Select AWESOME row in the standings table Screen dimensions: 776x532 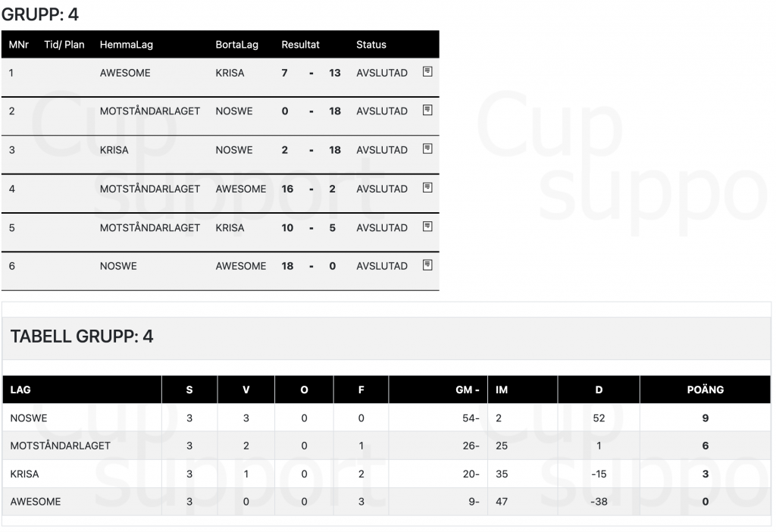click(x=386, y=502)
